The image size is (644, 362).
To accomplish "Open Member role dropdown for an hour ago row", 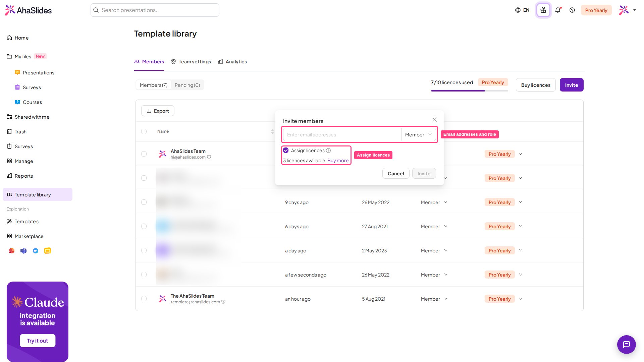I will [x=434, y=299].
